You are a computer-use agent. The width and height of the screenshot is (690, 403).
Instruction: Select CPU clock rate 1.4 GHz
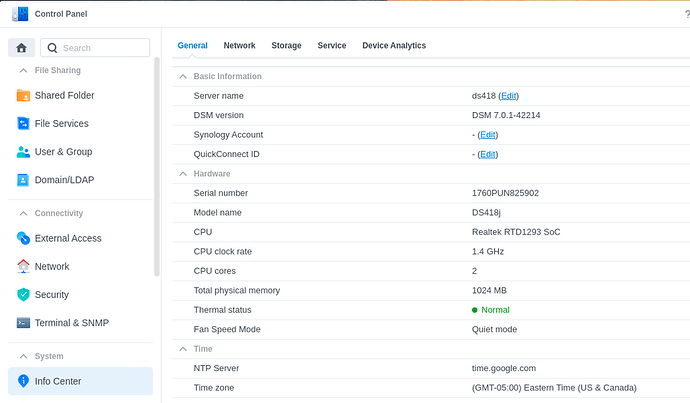[488, 252]
